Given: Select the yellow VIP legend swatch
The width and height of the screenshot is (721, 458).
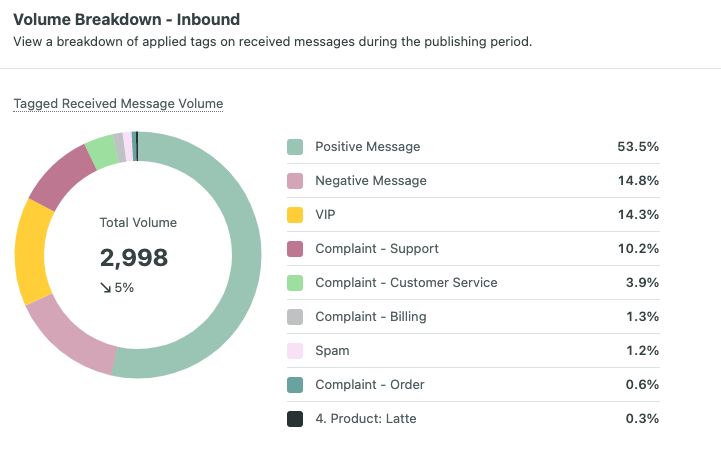Looking at the screenshot, I should click(295, 215).
